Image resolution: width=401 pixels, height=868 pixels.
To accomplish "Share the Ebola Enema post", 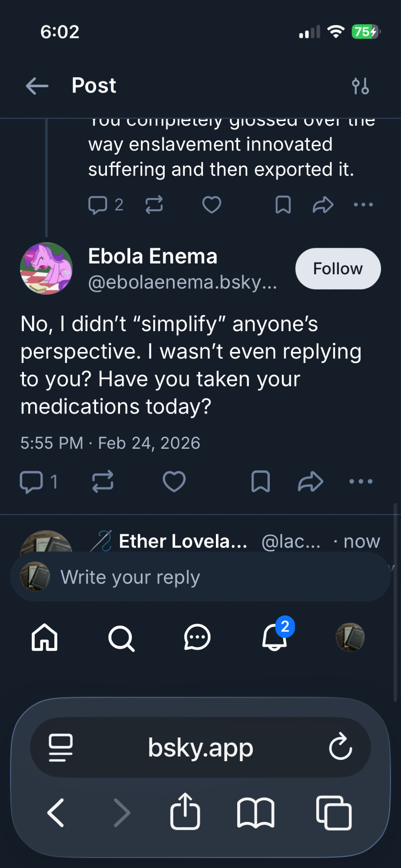I will (x=311, y=481).
